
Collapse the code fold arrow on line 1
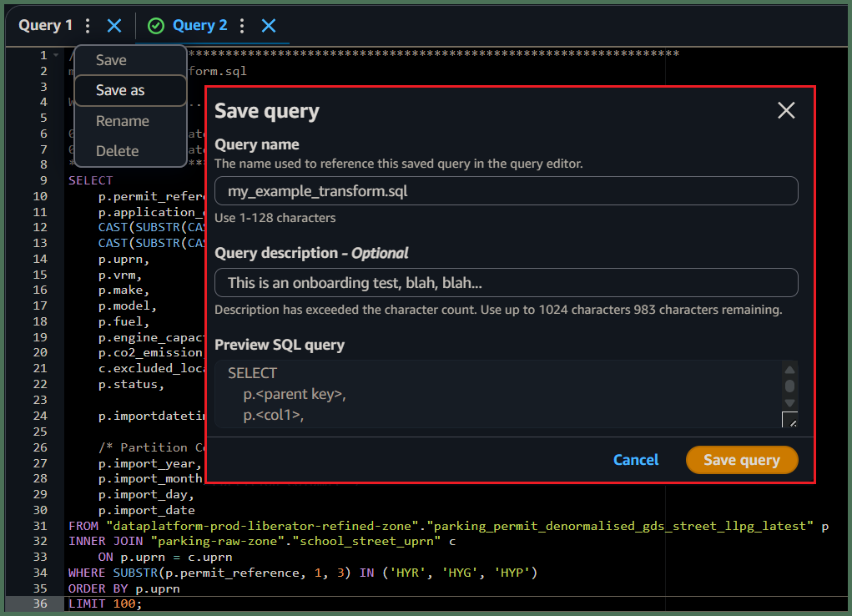coord(55,55)
